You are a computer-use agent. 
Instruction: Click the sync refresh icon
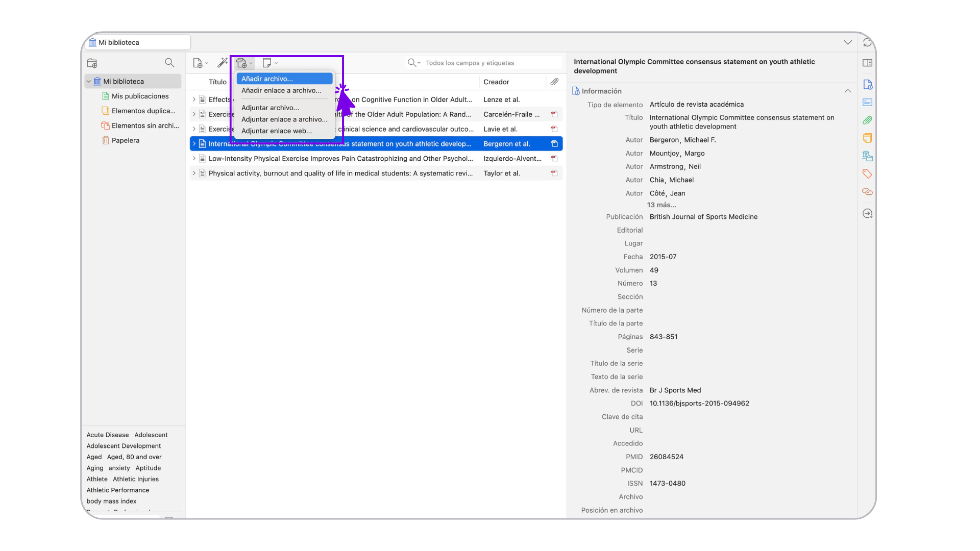pos(867,42)
